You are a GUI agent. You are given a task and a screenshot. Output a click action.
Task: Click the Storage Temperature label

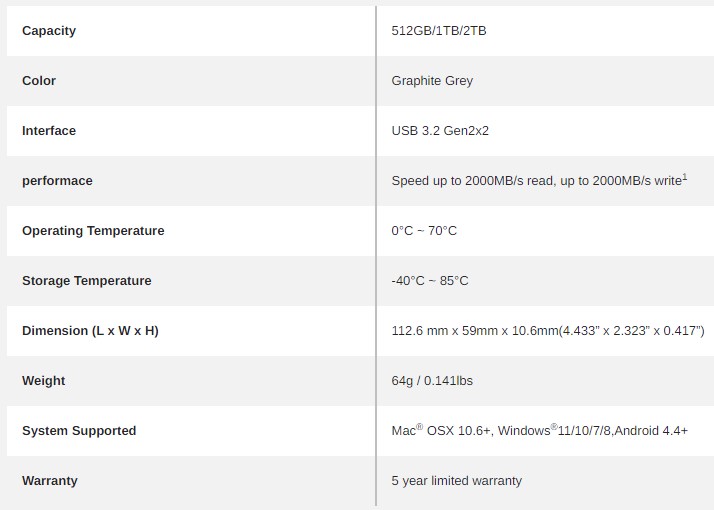(87, 281)
